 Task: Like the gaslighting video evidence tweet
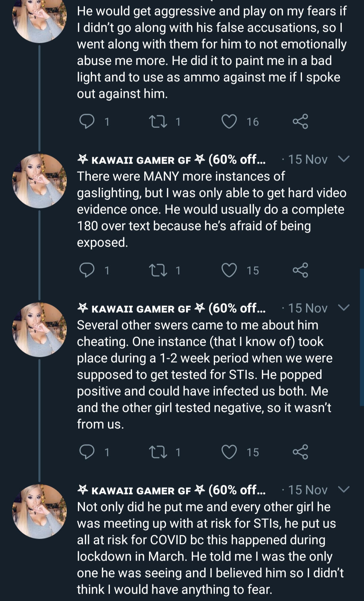point(229,270)
